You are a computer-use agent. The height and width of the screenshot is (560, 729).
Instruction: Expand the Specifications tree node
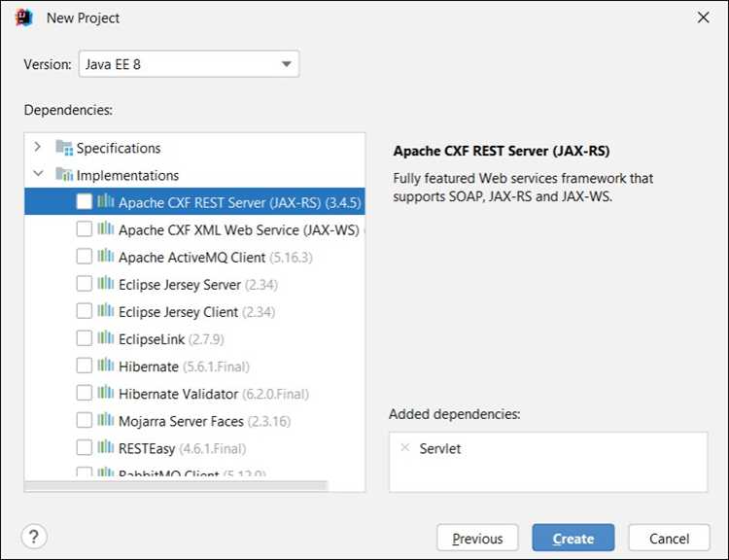tap(38, 148)
